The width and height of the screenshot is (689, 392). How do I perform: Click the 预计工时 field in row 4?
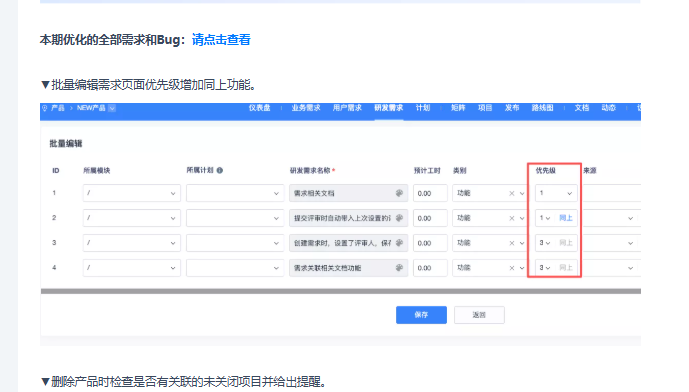(x=430, y=268)
